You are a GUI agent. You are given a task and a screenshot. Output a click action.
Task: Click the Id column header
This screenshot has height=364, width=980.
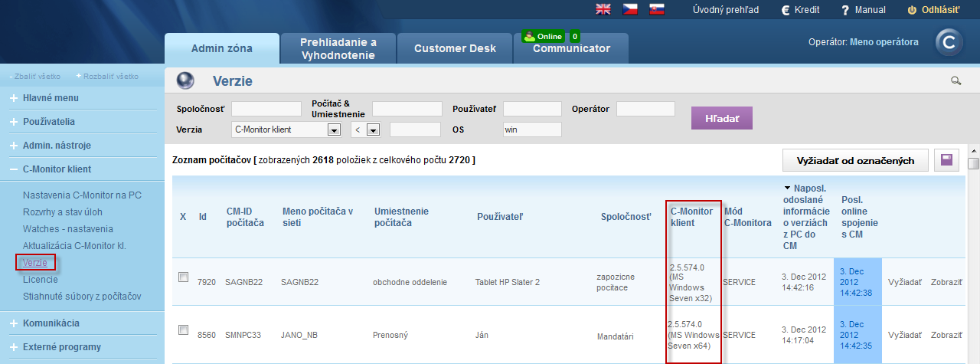click(203, 217)
